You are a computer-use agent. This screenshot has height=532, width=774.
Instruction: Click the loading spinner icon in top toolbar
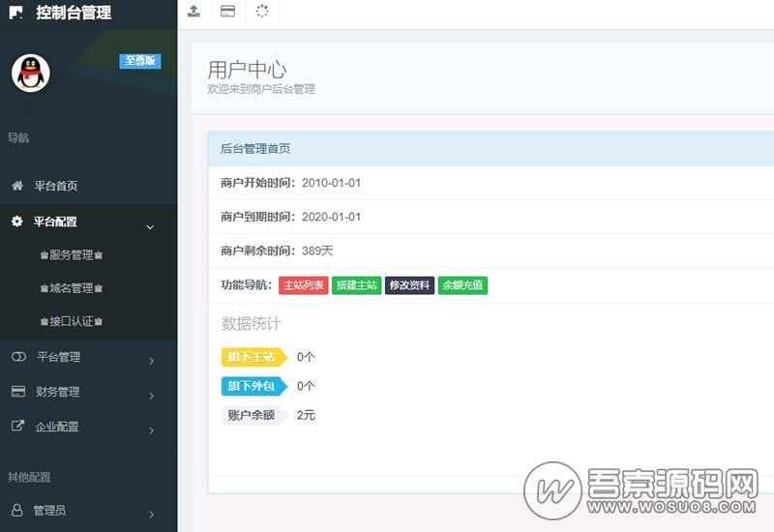pyautogui.click(x=262, y=12)
